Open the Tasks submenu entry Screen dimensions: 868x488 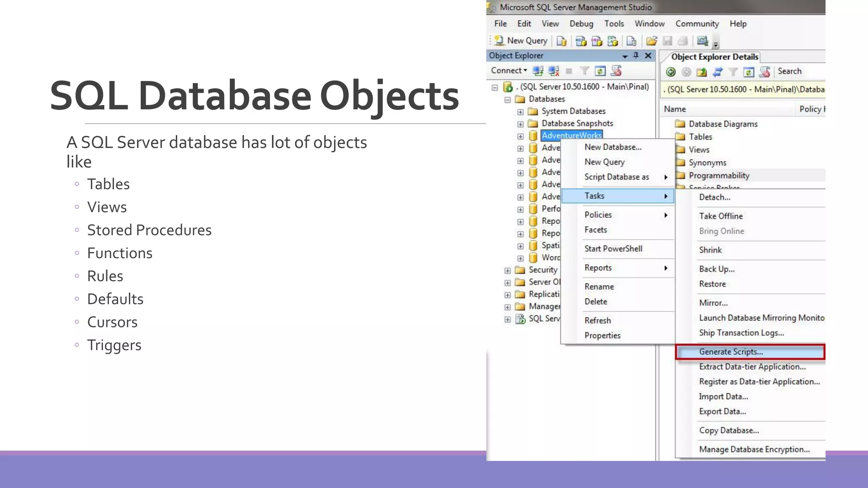click(618, 196)
